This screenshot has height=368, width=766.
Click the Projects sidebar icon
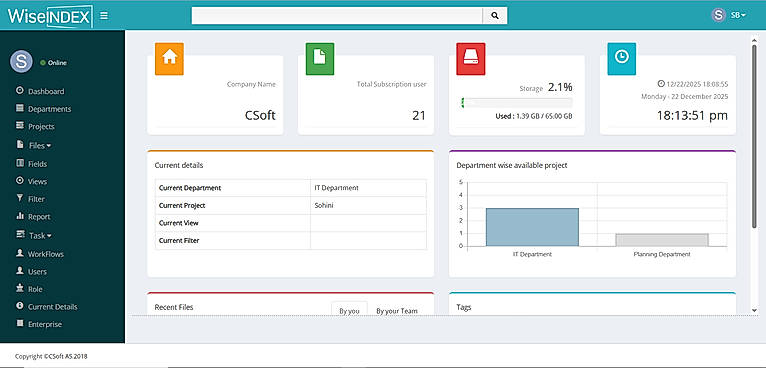[20, 126]
